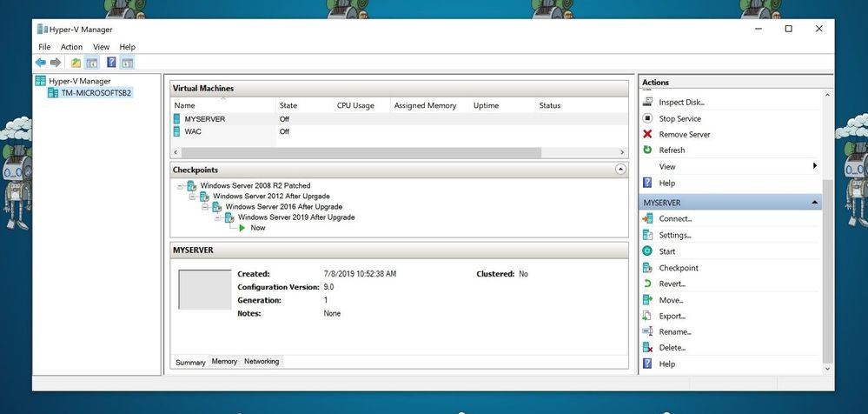Open the Help menu in the menu bar
The image size is (868, 414).
point(128,47)
